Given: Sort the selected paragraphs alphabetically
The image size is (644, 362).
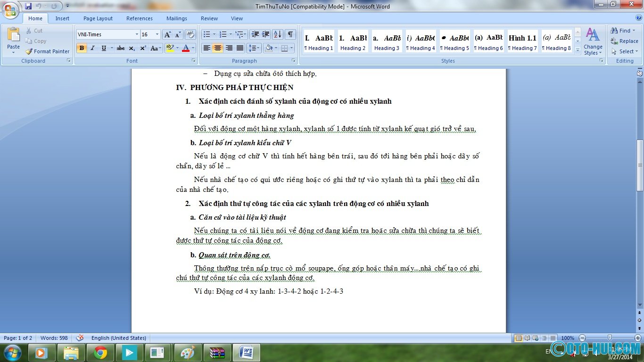Looking at the screenshot, I should pos(278,34).
